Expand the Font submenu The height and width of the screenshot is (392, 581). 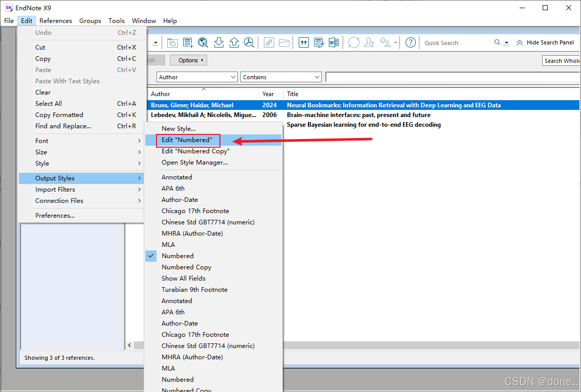tap(81, 141)
